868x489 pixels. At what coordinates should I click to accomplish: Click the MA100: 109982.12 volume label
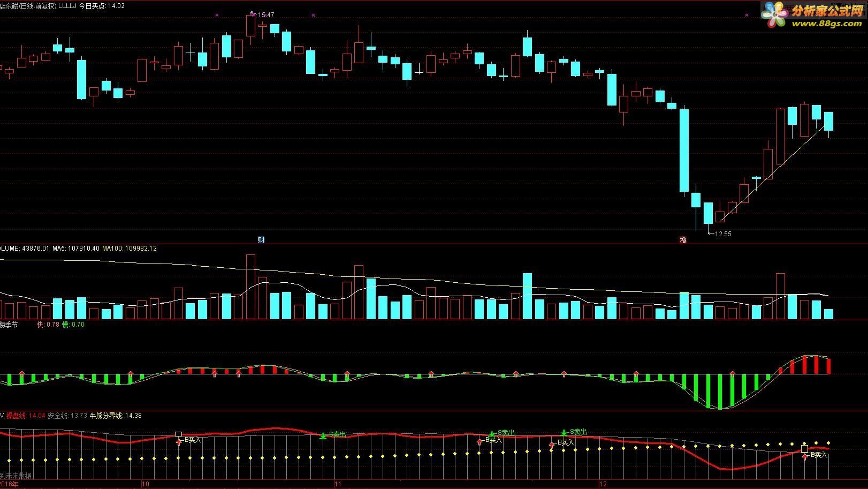(130, 249)
